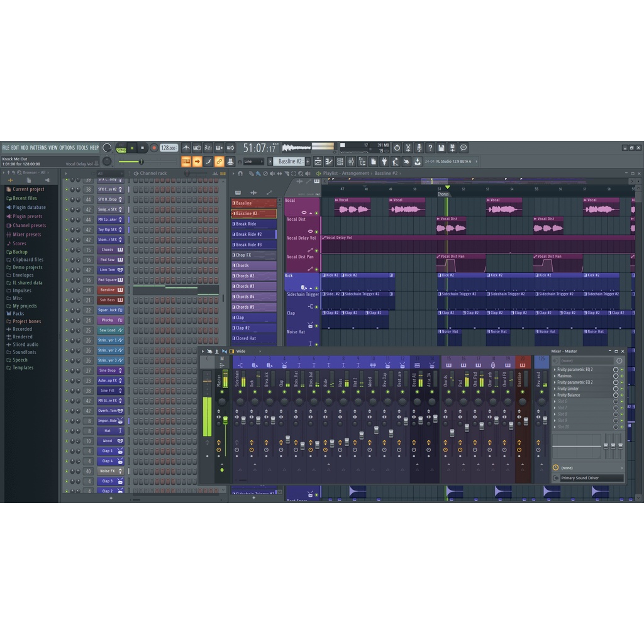
Task: Click the microphone recording icon
Action: click(419, 148)
